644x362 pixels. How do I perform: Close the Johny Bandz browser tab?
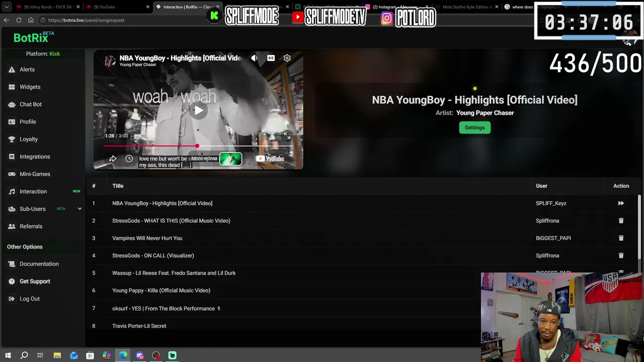[x=78, y=7]
